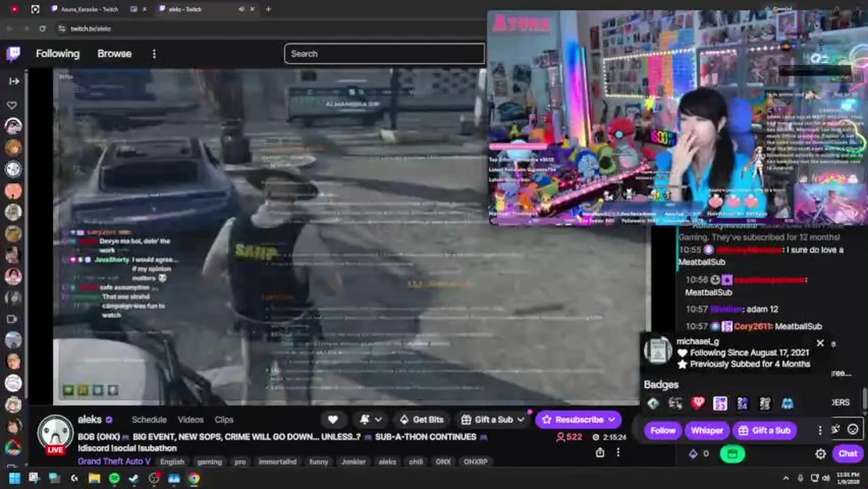Open the emote picker smiley icon
Viewport: 868px width, 489px height.
tap(852, 429)
